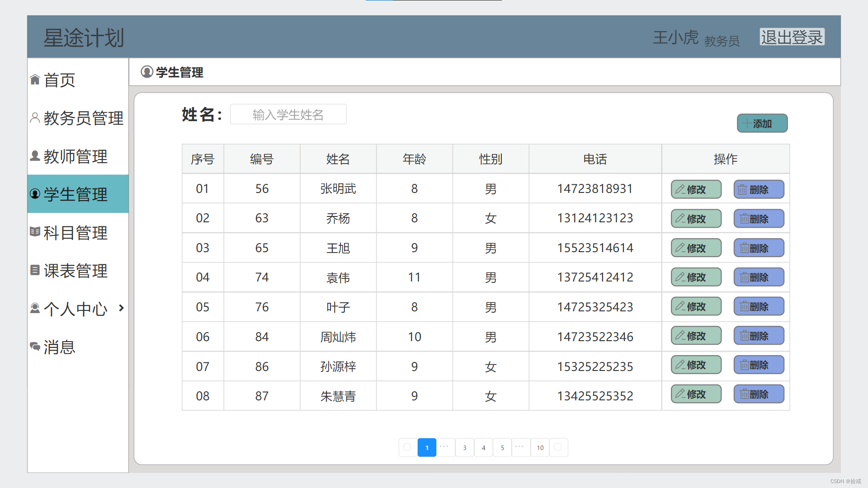The width and height of the screenshot is (868, 488).
Task: Click the teacher icon beside 教师管理
Action: (35, 156)
